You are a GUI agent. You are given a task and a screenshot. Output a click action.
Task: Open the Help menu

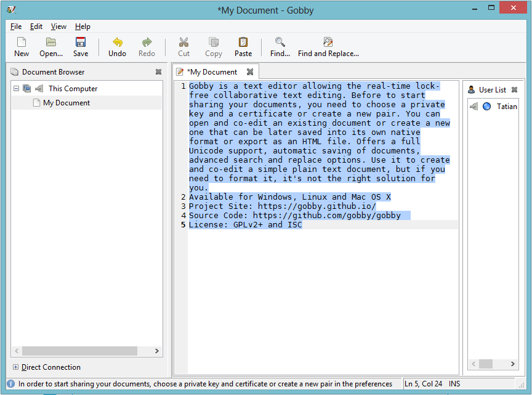click(x=83, y=26)
